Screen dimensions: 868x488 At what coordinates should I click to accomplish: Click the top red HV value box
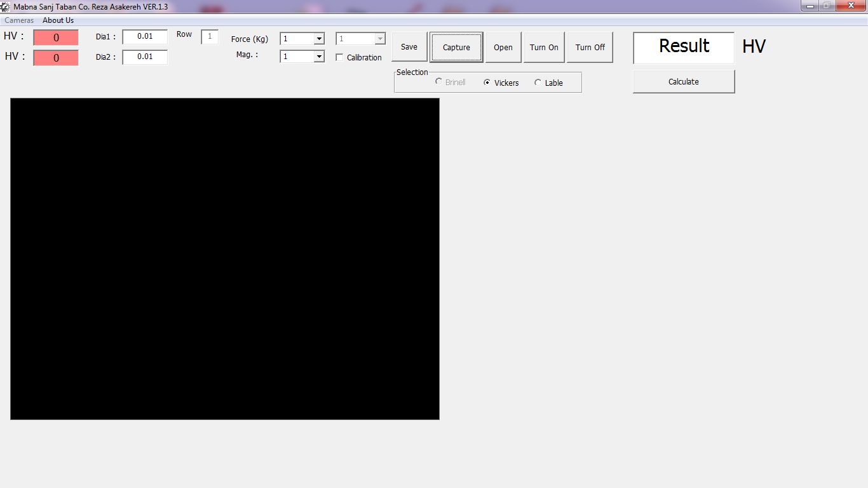[56, 37]
